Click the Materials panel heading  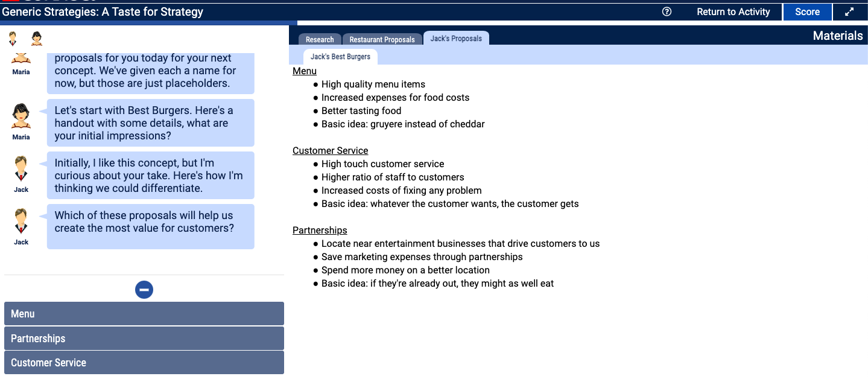pyautogui.click(x=838, y=36)
